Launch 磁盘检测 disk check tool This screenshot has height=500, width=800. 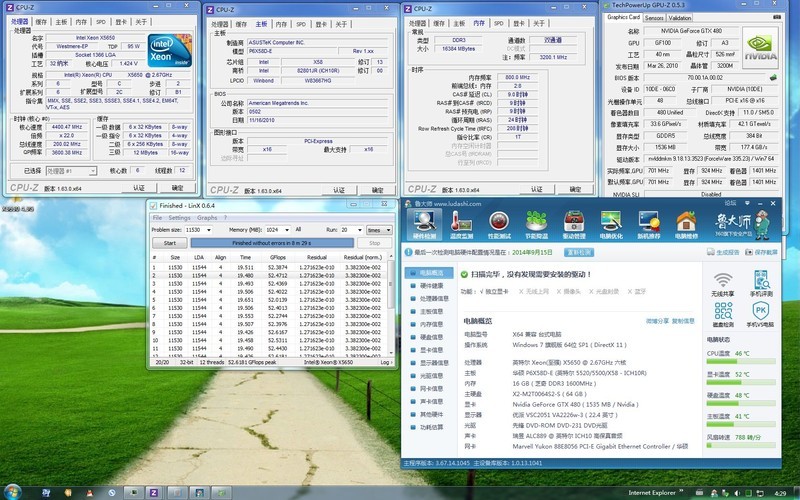[722, 314]
